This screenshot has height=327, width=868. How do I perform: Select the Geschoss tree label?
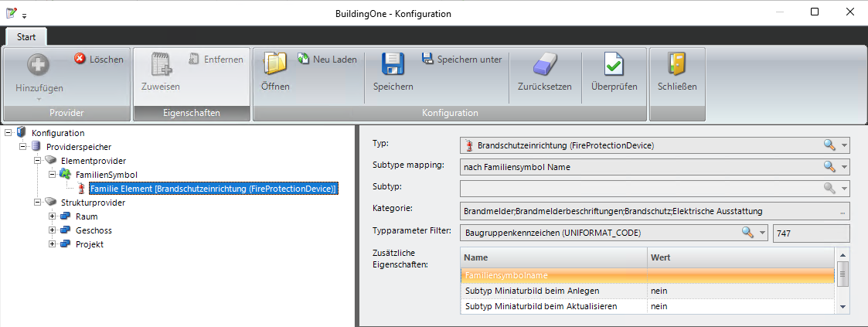[94, 230]
